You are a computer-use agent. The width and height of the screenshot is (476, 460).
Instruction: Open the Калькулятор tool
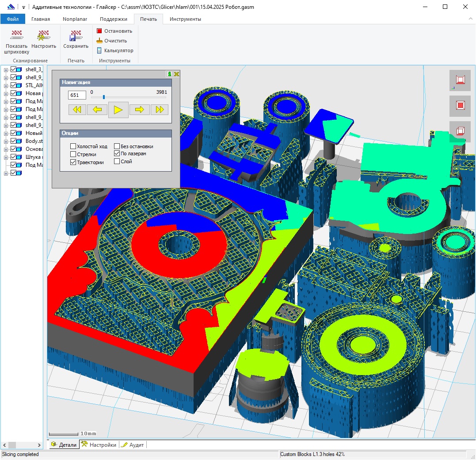(x=99, y=50)
